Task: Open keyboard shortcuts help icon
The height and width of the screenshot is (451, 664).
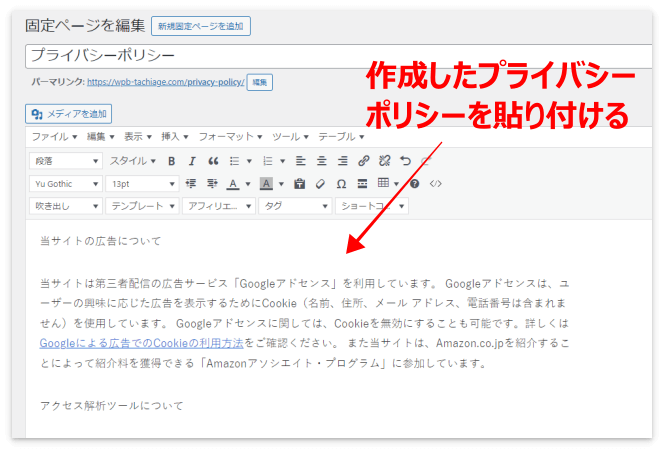Action: [x=415, y=184]
